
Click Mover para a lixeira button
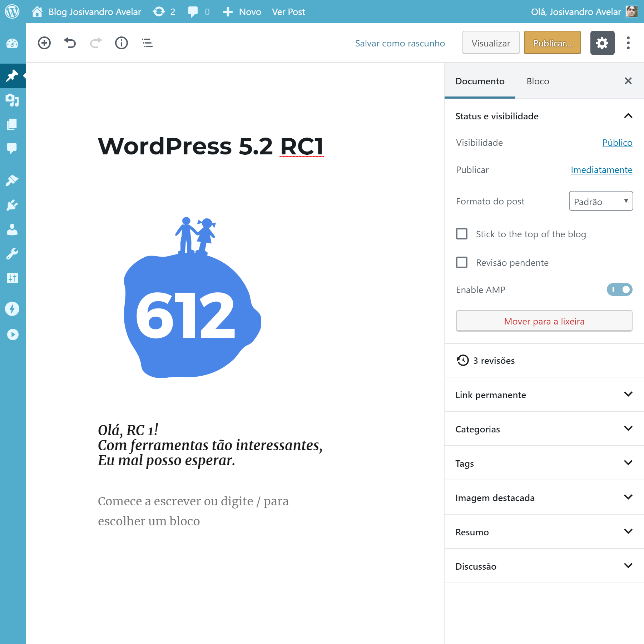tap(544, 321)
